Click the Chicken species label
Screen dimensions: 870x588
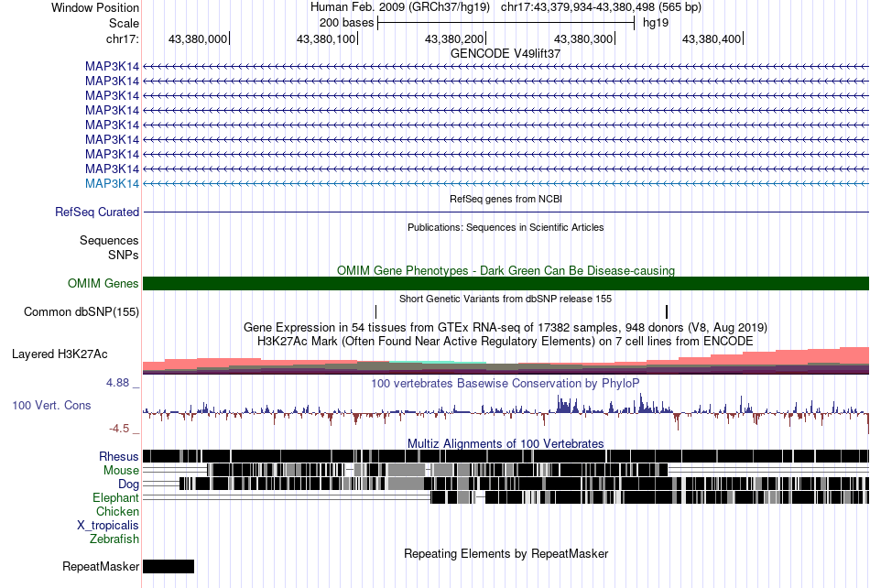click(117, 511)
